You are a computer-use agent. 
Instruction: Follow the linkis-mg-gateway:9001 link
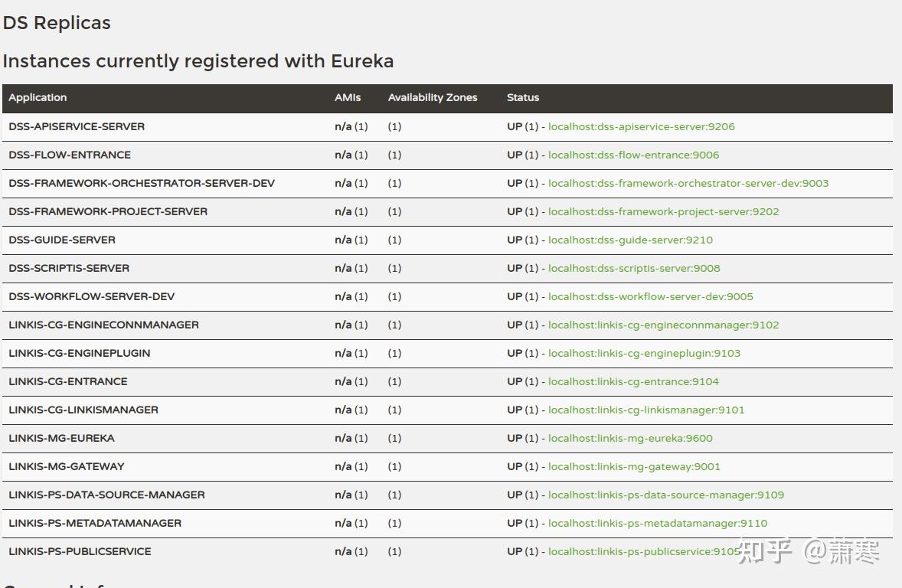[634, 466]
